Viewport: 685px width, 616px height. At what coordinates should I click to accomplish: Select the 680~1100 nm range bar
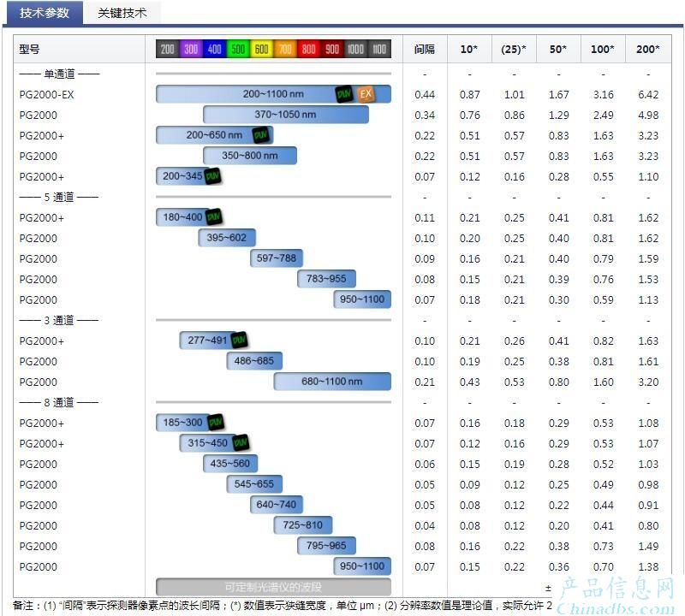pos(332,381)
